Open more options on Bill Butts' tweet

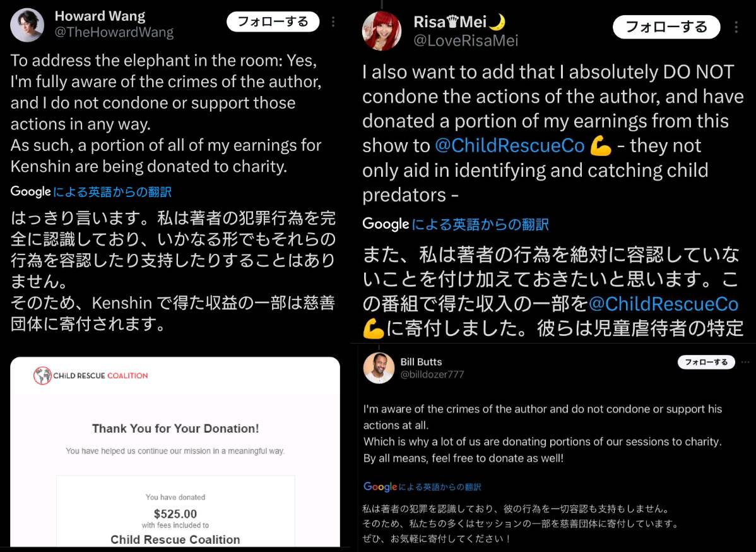(745, 362)
